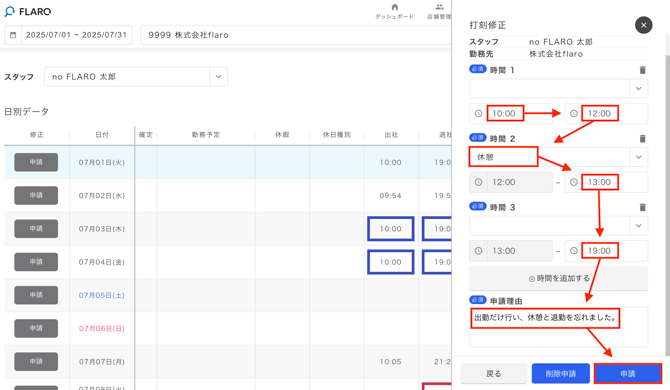Click the 申請理由 text area

[x=558, y=327]
